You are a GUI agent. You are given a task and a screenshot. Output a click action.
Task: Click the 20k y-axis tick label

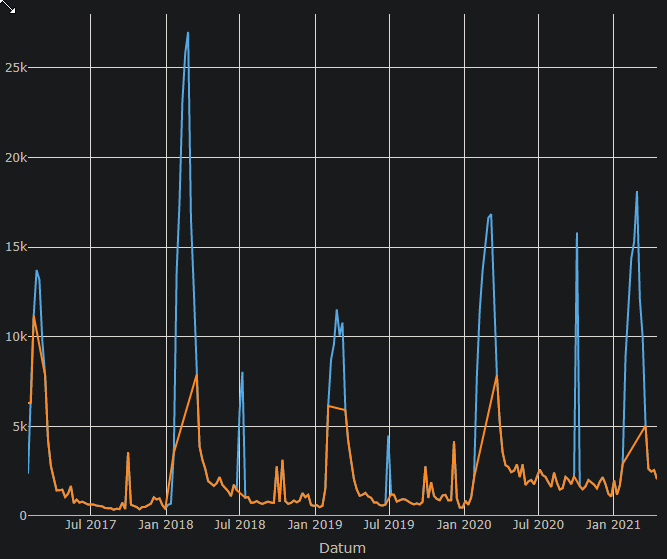click(14, 158)
